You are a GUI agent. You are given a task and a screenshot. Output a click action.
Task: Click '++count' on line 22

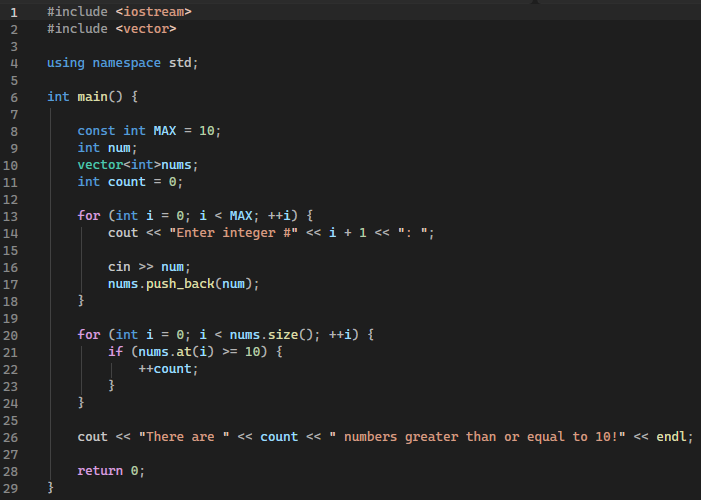[165, 369]
